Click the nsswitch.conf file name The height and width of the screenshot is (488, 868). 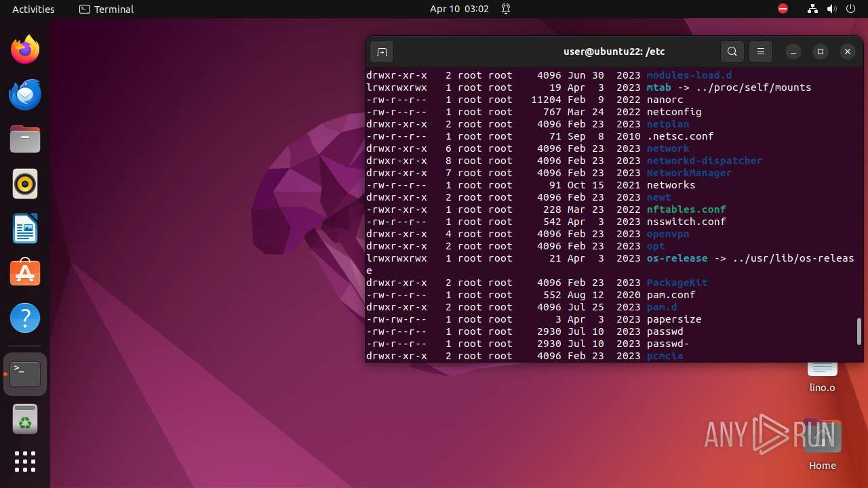tap(686, 222)
